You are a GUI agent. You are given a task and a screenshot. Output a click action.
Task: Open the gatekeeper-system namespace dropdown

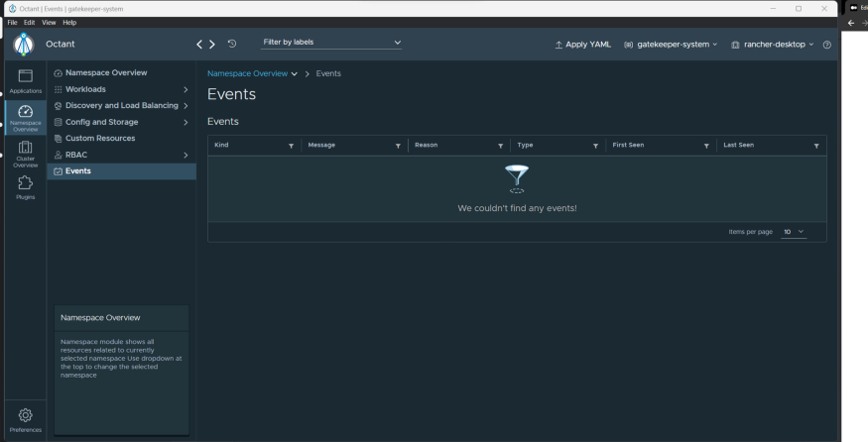pyautogui.click(x=671, y=45)
